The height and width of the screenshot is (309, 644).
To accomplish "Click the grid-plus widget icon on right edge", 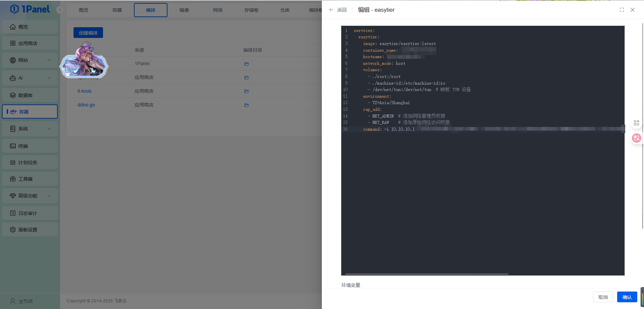I will (x=636, y=123).
